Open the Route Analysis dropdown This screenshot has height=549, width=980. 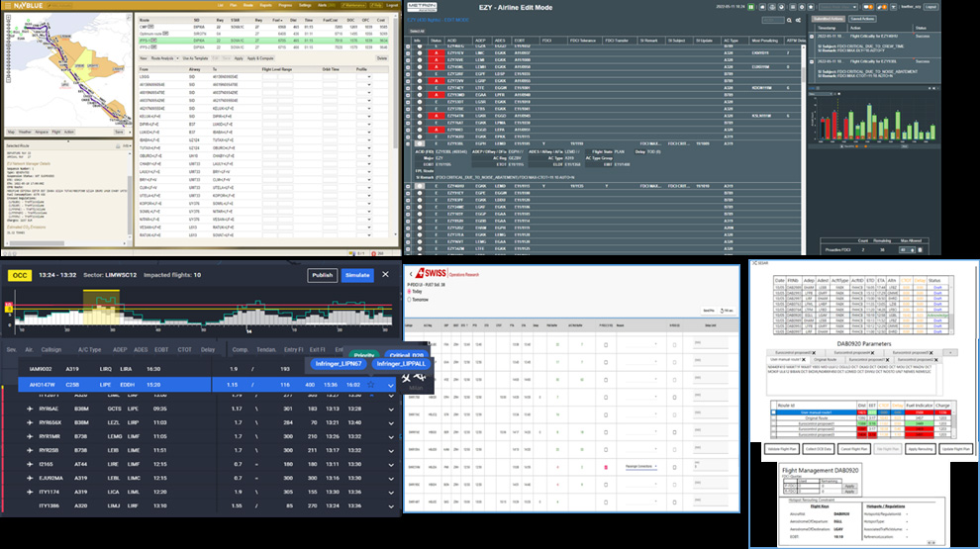[164, 58]
